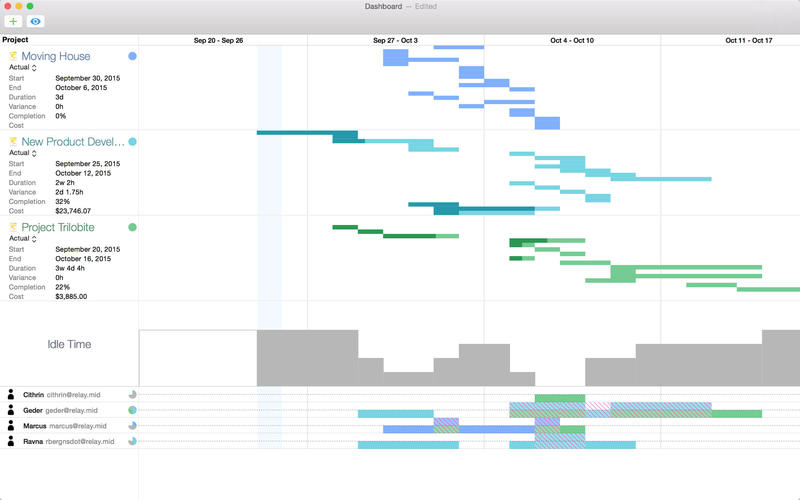Click the green bar in Cithrin's workload row

point(560,398)
